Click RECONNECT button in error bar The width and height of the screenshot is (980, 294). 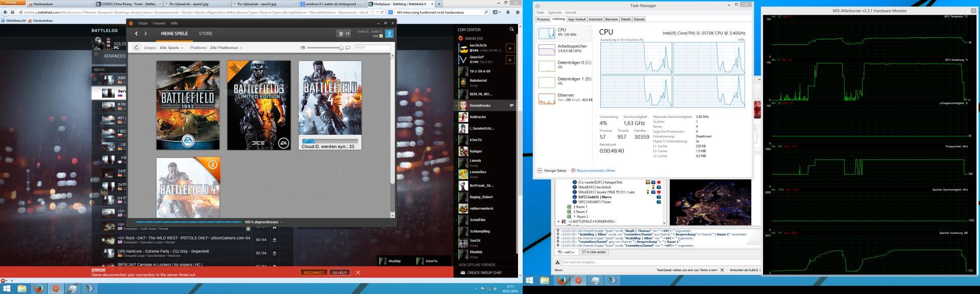tap(313, 273)
